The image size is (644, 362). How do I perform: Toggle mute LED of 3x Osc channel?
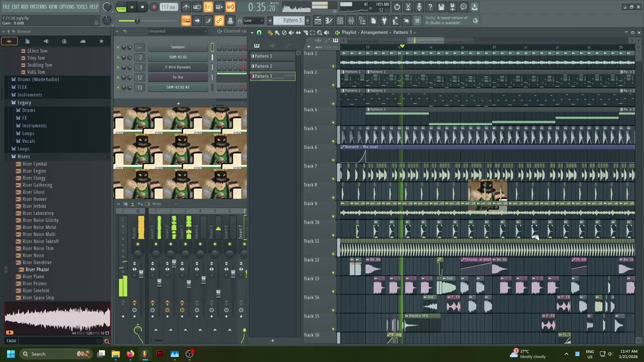(x=118, y=77)
